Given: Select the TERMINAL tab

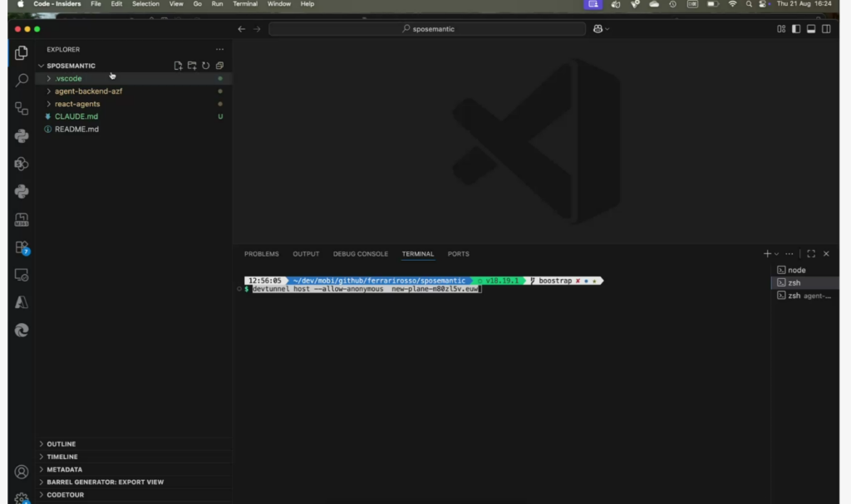Looking at the screenshot, I should (417, 254).
